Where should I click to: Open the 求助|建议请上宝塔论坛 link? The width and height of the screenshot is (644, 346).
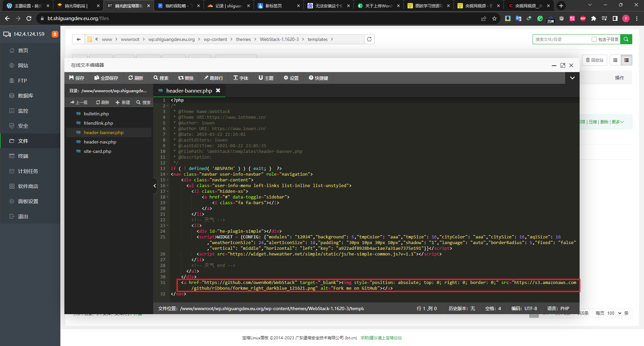[x=381, y=338]
